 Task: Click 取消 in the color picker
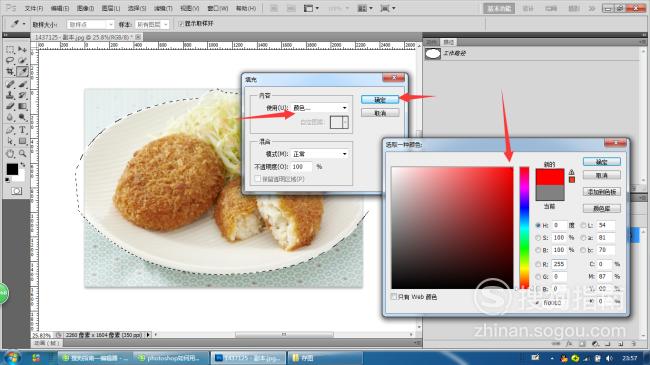tap(601, 175)
